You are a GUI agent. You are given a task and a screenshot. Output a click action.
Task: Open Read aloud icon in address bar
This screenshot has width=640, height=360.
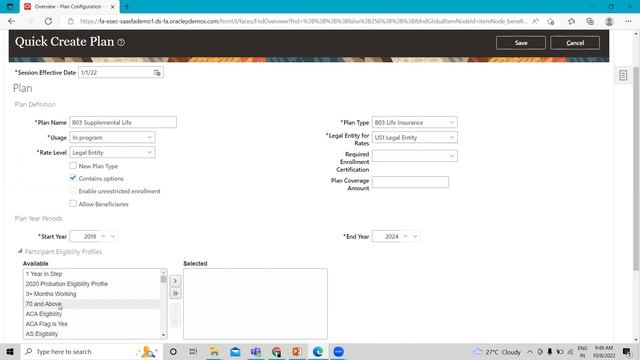(x=535, y=21)
